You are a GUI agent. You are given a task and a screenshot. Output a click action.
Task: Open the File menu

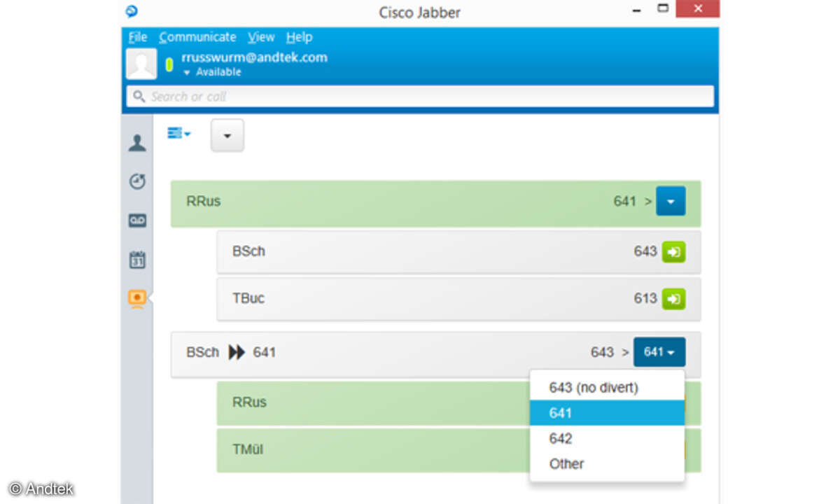click(x=138, y=37)
